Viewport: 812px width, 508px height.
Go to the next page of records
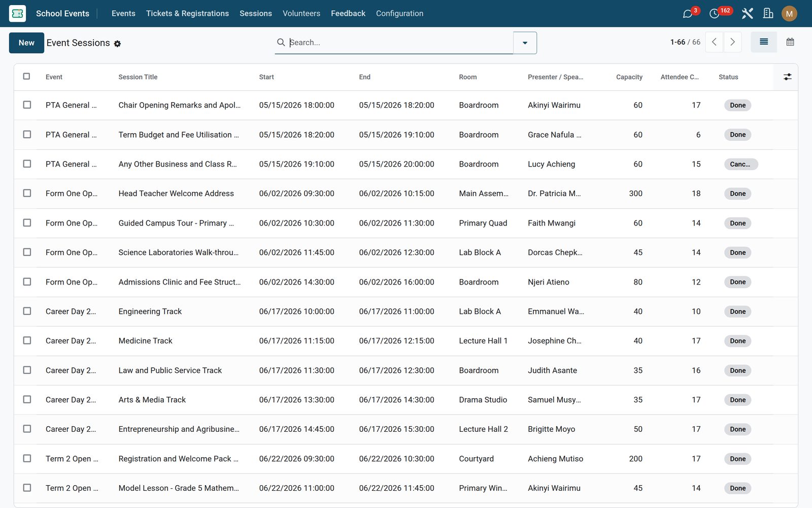pos(732,42)
